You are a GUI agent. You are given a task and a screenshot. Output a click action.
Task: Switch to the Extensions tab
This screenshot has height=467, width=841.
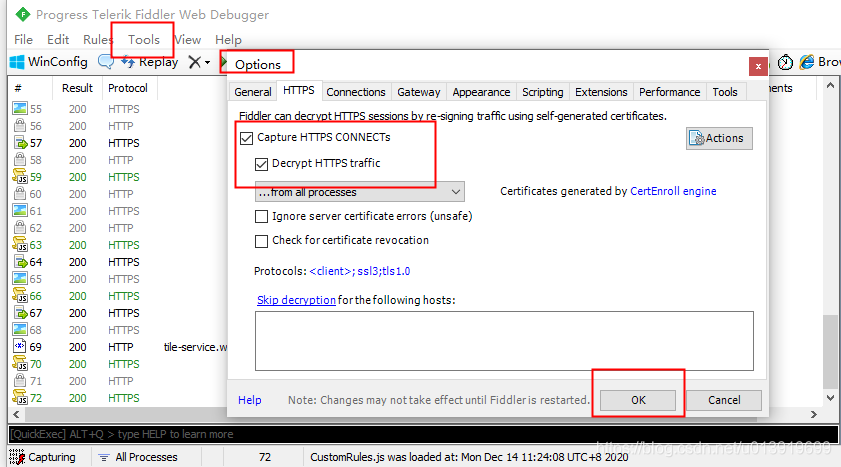pos(601,92)
